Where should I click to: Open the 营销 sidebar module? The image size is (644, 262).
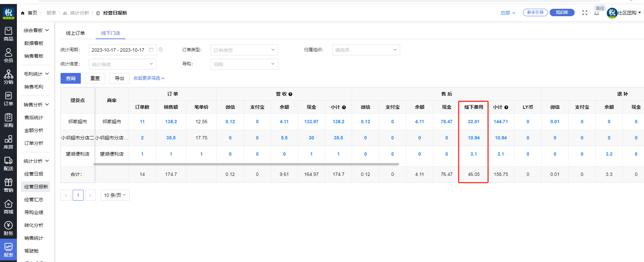pos(8,185)
